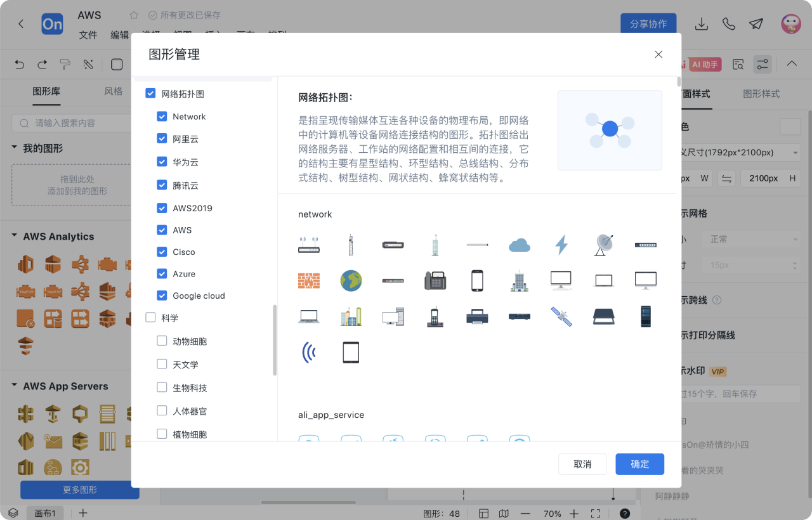Select the globe shape under network

point(351,280)
